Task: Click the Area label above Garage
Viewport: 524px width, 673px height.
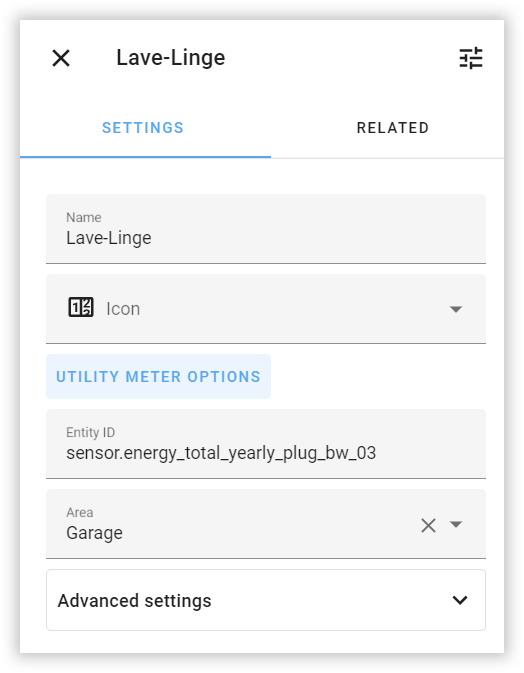Action: coord(79,512)
